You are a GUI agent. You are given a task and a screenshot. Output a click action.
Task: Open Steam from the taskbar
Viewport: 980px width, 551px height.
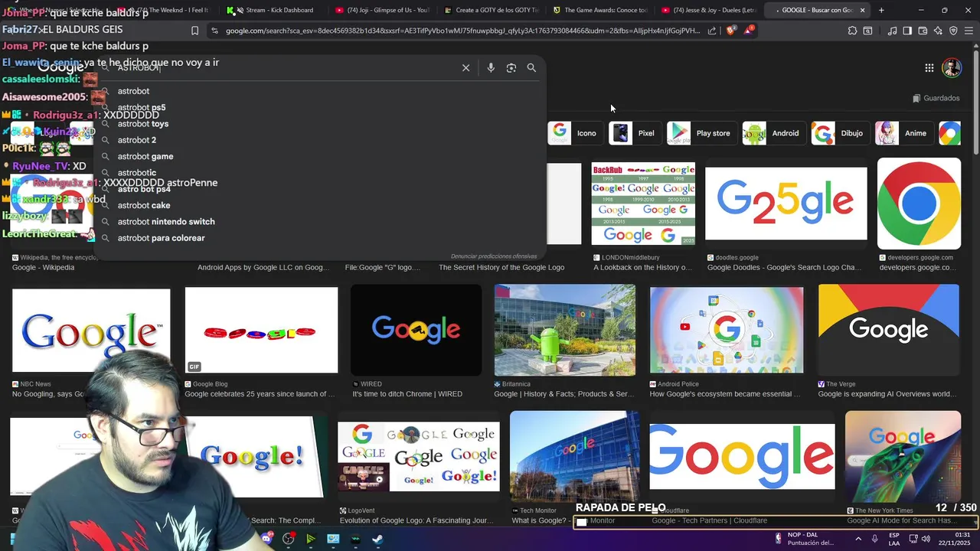378,539
